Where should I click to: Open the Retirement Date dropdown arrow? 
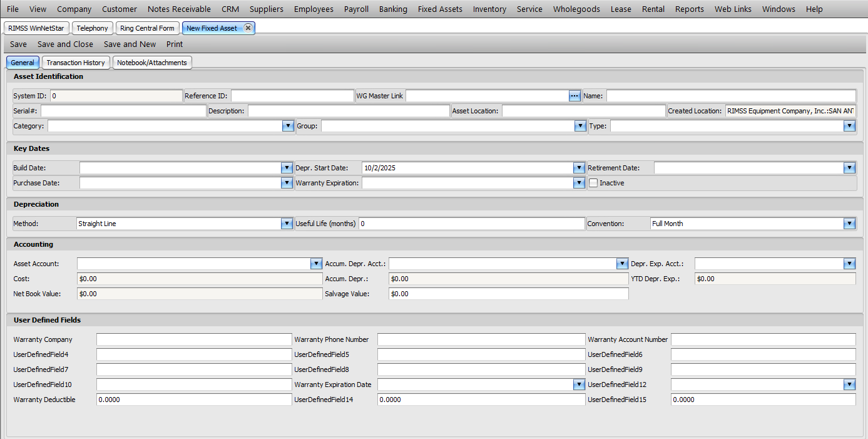coord(849,168)
